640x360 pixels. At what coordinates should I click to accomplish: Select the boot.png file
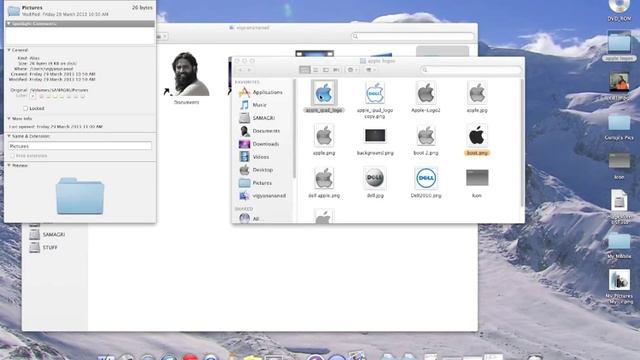click(x=477, y=140)
